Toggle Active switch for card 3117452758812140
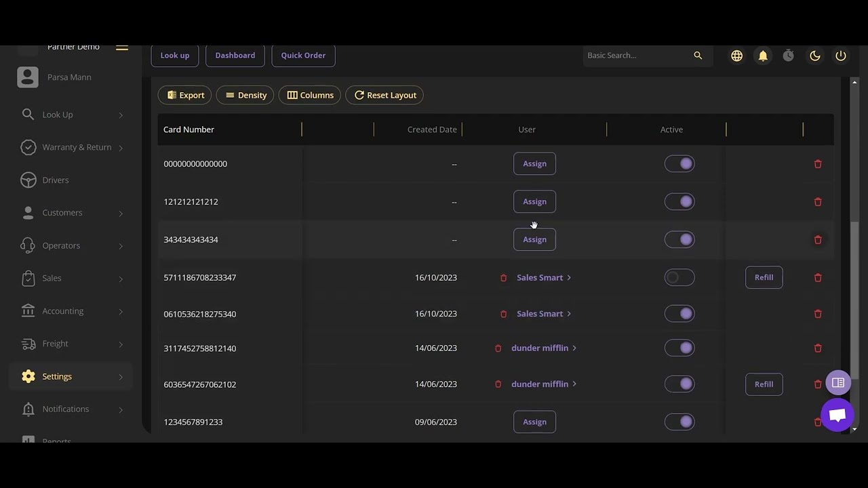868x488 pixels. pyautogui.click(x=679, y=348)
